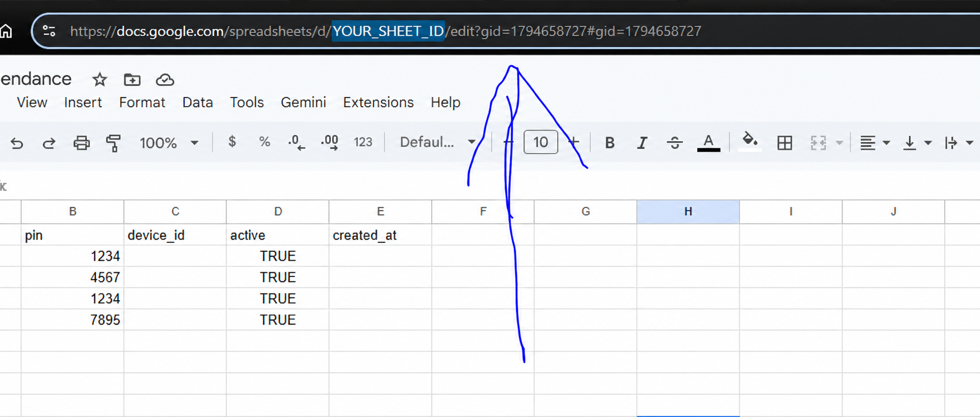Toggle italic formatting
The height and width of the screenshot is (417, 980).
coord(642,143)
